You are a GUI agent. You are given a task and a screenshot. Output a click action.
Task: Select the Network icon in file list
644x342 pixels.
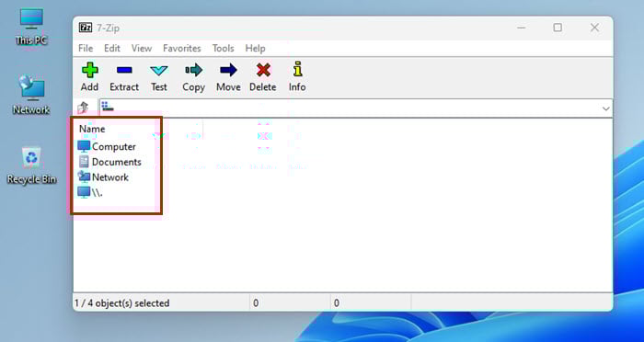tap(84, 177)
